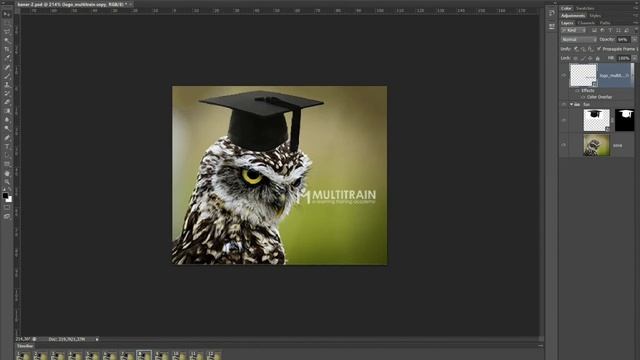
Task: Switch to the Channels tab
Action: (586, 23)
